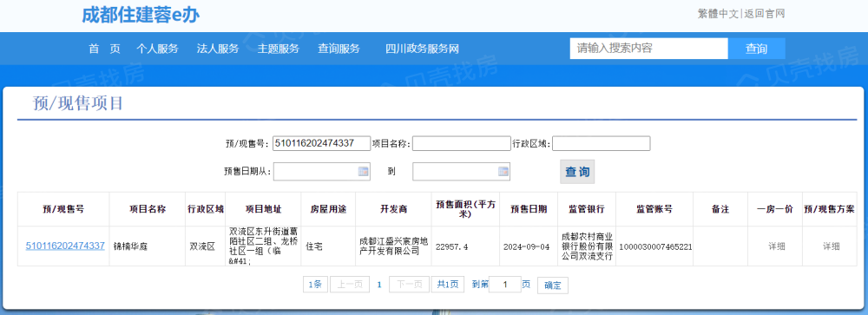The image size is (868, 315).
Task: Click the page number jump input
Action: coord(505,285)
